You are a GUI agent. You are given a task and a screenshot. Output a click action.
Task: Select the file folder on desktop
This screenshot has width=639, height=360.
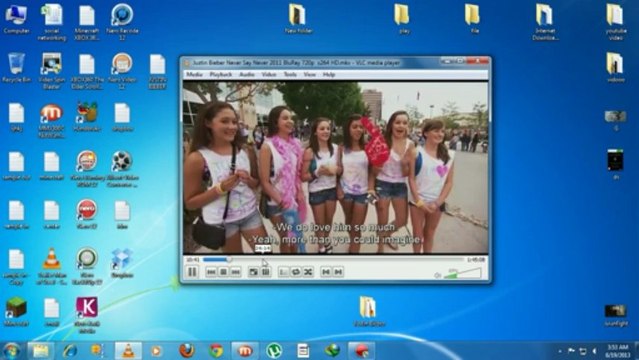(473, 18)
